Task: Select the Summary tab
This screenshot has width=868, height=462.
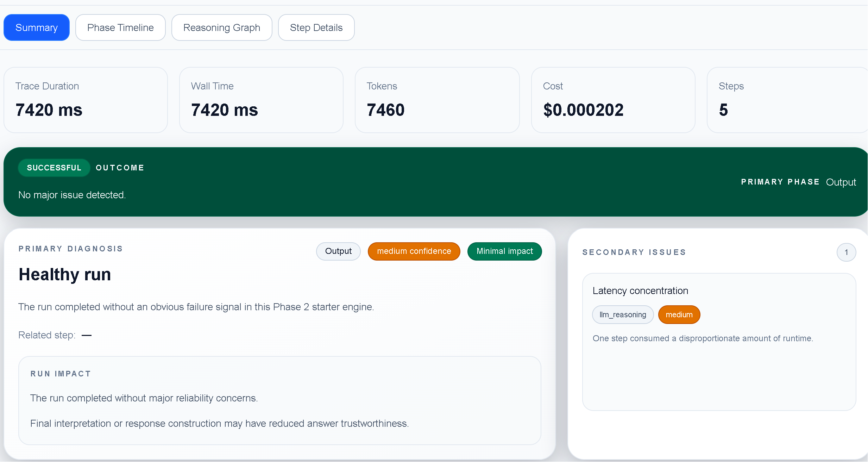Action: [x=37, y=27]
